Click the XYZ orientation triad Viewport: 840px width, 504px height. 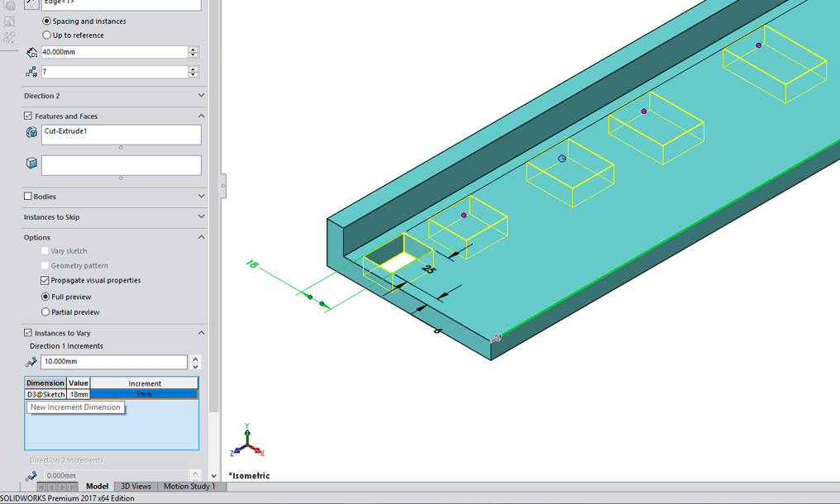[x=247, y=444]
